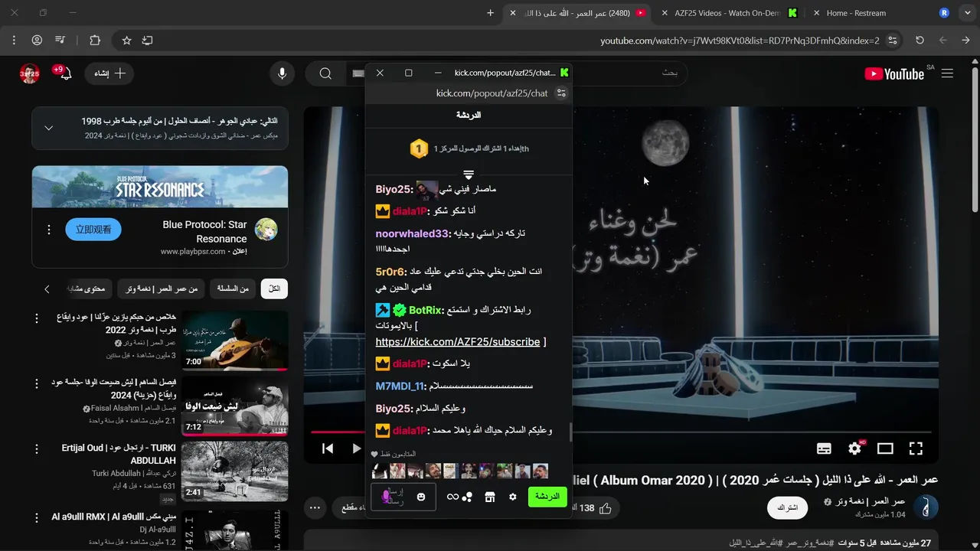Select the 'من عمر العمر | نغمة وتر' chip
Screen dimensions: 980x551
pyautogui.click(x=162, y=289)
